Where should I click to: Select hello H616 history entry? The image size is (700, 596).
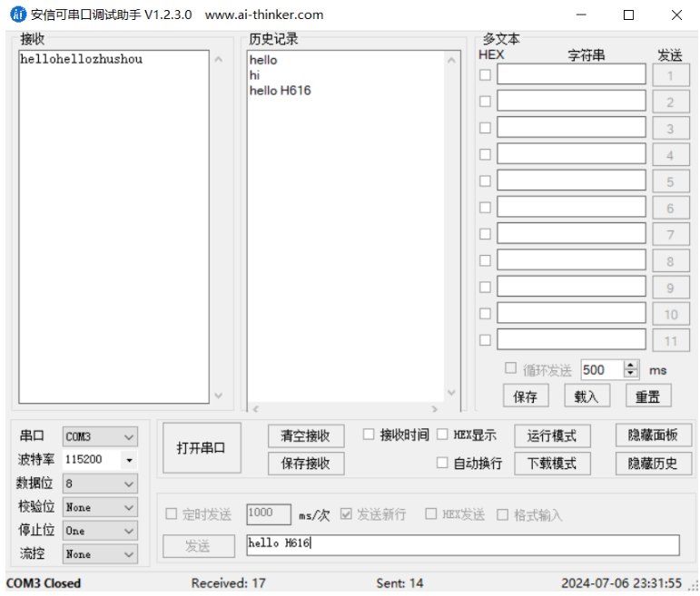point(280,91)
